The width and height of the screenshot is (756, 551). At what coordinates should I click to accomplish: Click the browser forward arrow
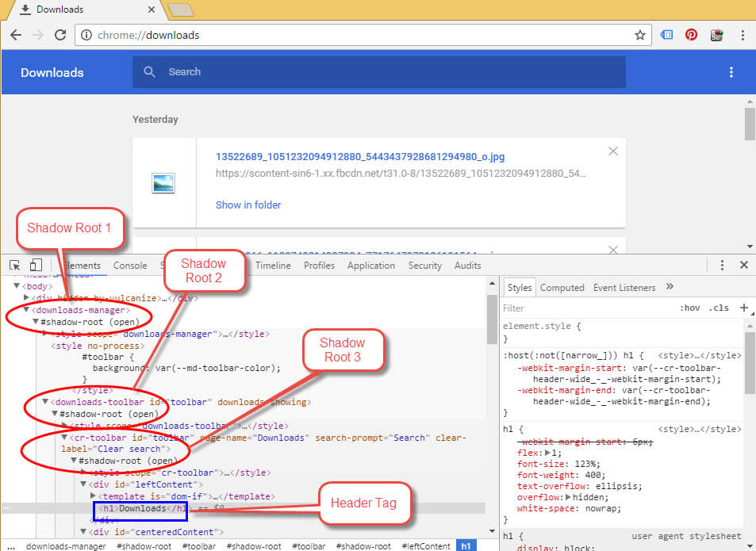coord(38,35)
